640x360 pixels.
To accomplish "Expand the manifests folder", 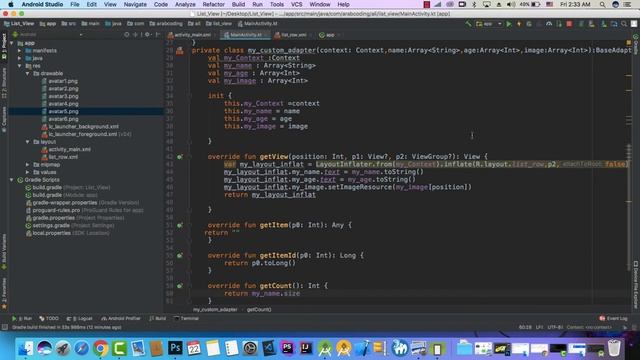I will click(20, 51).
